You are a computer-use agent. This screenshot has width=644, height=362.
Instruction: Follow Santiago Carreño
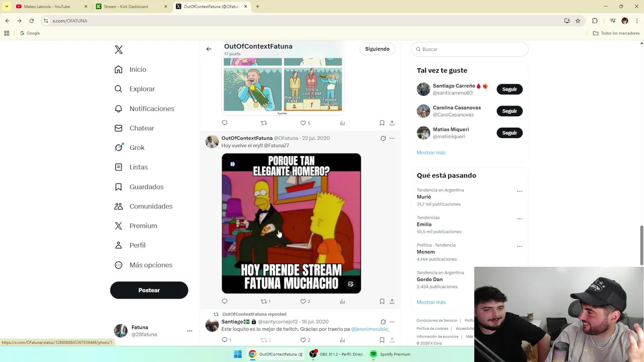pyautogui.click(x=509, y=89)
